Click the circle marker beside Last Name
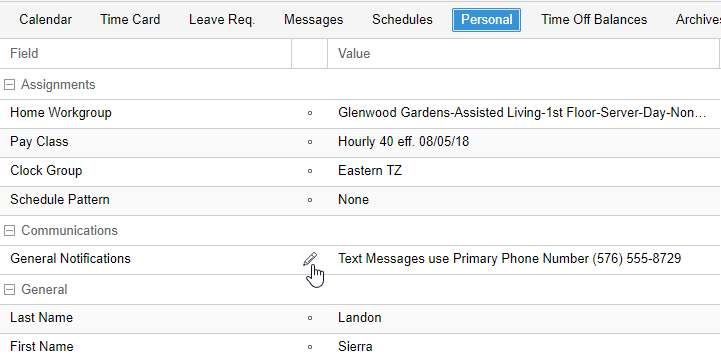The height and width of the screenshot is (362, 721). [310, 318]
